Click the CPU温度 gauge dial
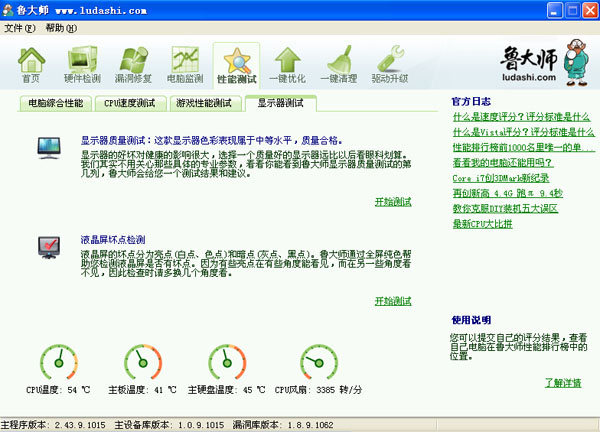Screen dimensions: 600x432 (59, 362)
